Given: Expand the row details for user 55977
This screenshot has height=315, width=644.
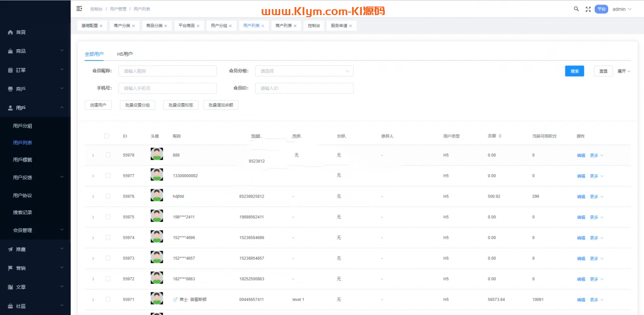Looking at the screenshot, I should click(x=93, y=176).
